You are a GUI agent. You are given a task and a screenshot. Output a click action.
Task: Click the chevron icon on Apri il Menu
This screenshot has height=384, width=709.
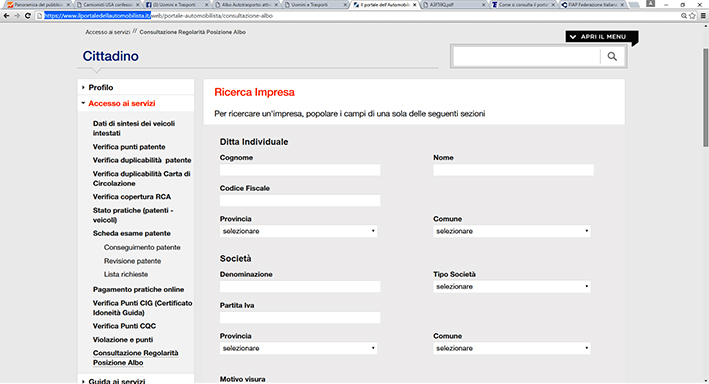tap(573, 37)
